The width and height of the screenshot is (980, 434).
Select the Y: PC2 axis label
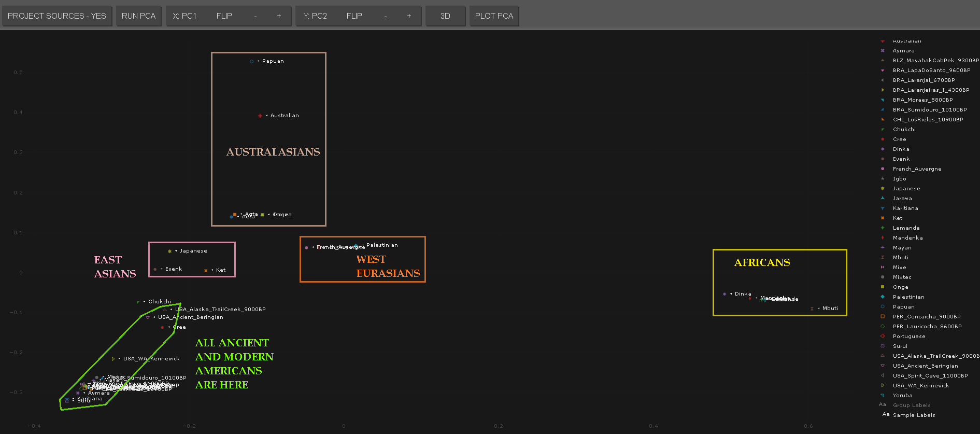[x=315, y=16]
